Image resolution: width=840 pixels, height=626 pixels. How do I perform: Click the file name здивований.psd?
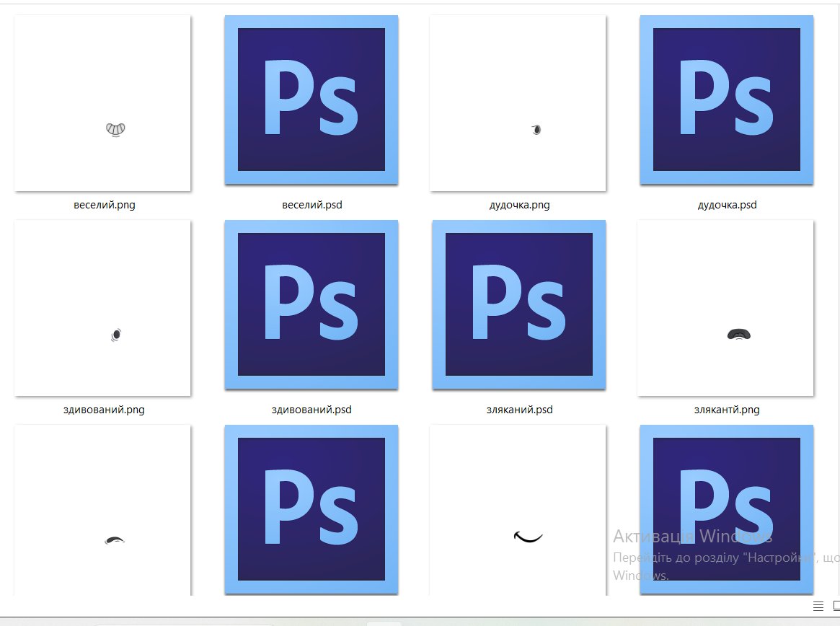[311, 410]
